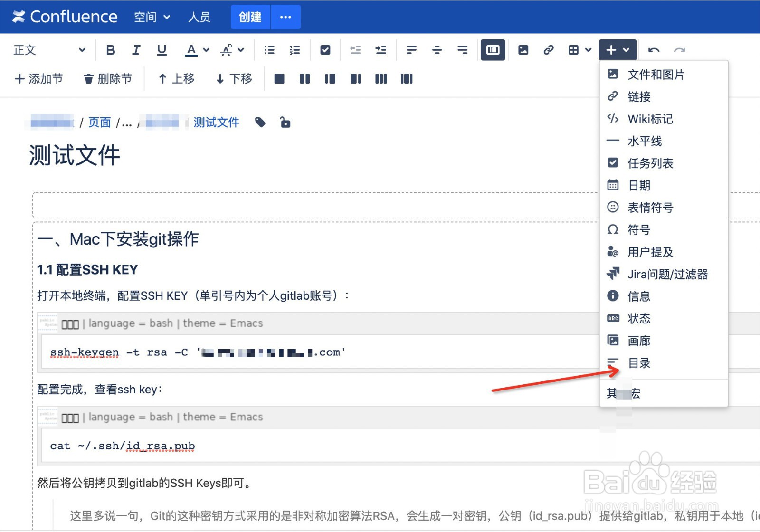The height and width of the screenshot is (532, 760).
Task: Open the 测试文件 breadcrumb link
Action: coord(216,122)
